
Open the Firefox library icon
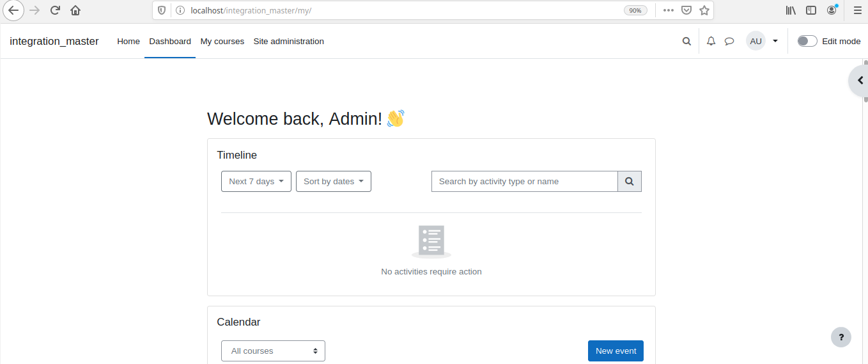click(x=791, y=10)
